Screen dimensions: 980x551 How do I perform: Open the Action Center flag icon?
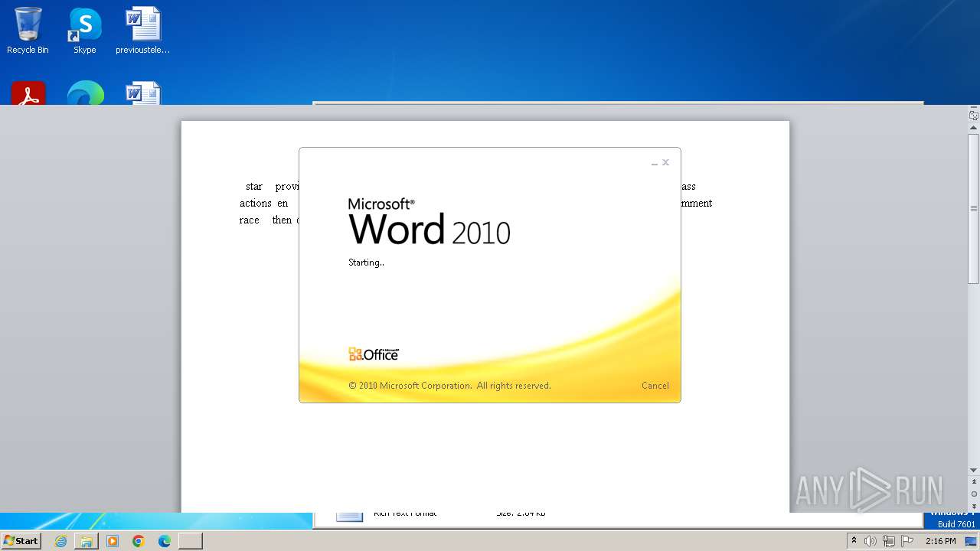907,541
